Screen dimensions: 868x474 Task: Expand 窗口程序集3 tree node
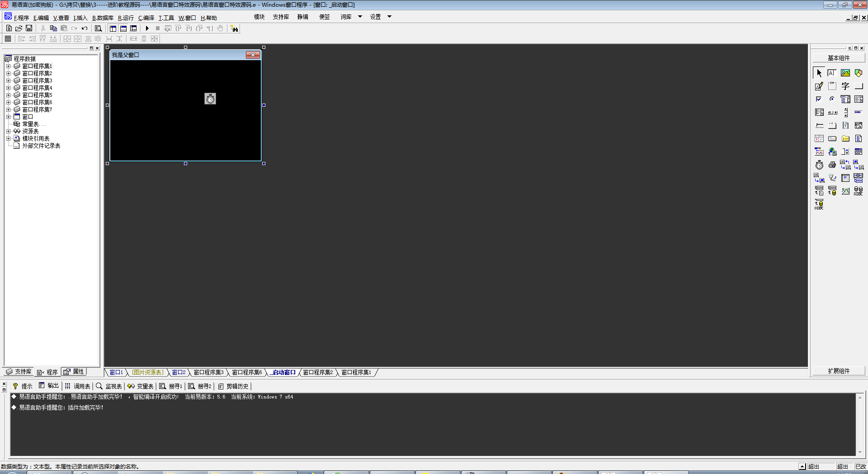click(8, 81)
